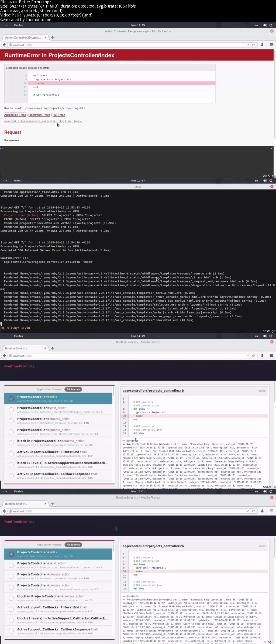276x644 pixels.
Task: Click '0:ruby*' in the tmux status line
Action: tap(13, 328)
